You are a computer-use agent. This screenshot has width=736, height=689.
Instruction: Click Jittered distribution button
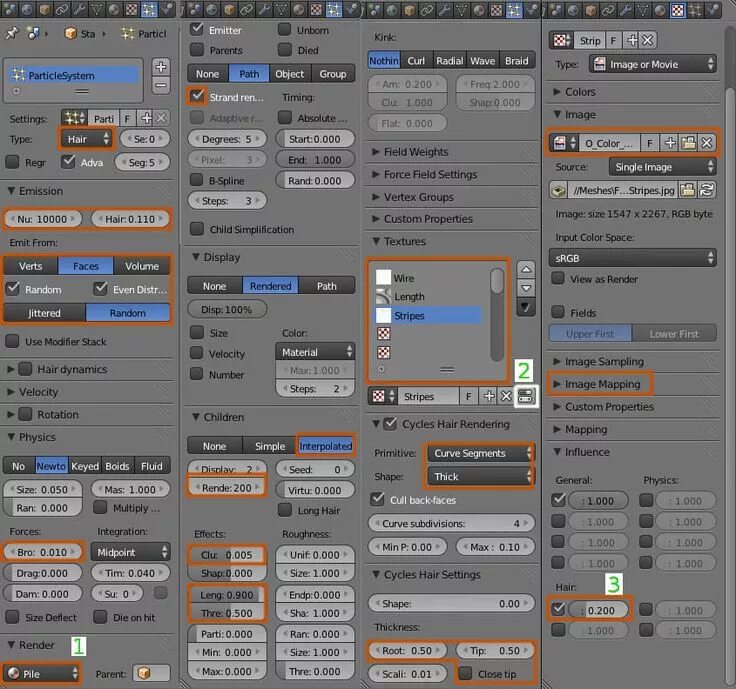coord(44,313)
